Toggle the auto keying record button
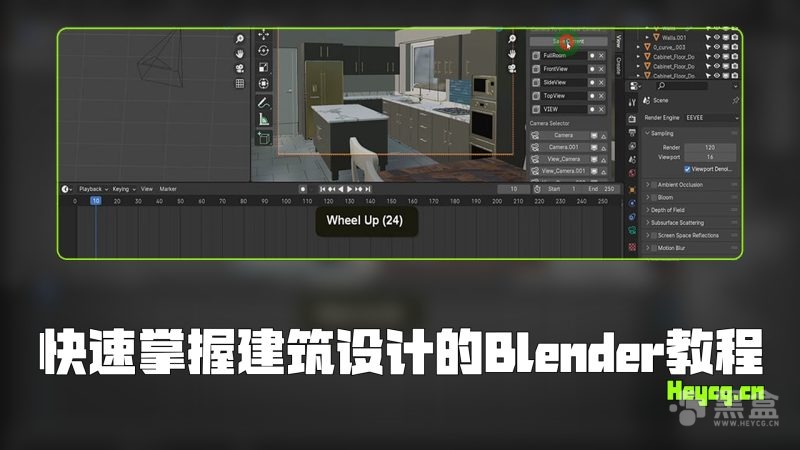The height and width of the screenshot is (450, 800). coord(303,189)
